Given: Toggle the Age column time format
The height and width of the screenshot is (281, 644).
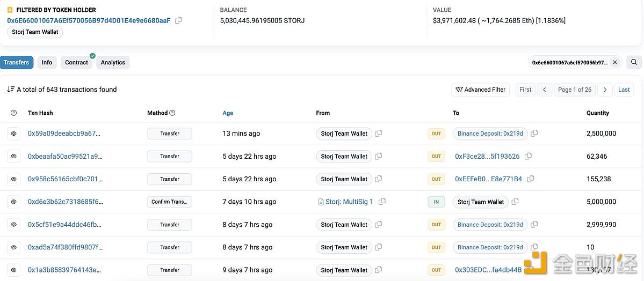Looking at the screenshot, I should (x=228, y=113).
